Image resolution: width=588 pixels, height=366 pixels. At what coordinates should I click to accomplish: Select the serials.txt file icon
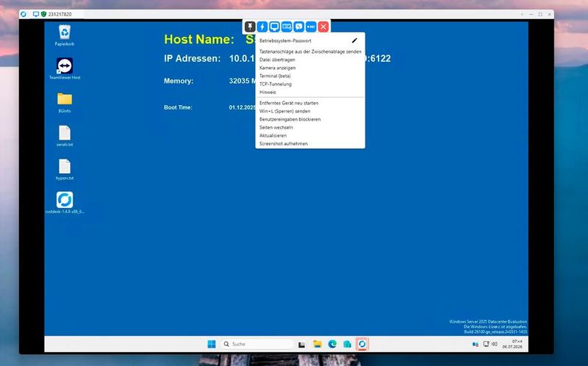(x=65, y=136)
